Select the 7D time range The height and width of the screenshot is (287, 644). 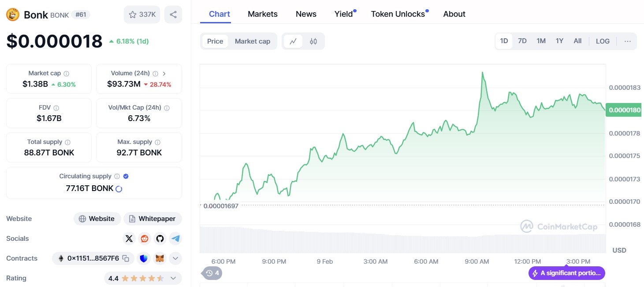tap(522, 41)
